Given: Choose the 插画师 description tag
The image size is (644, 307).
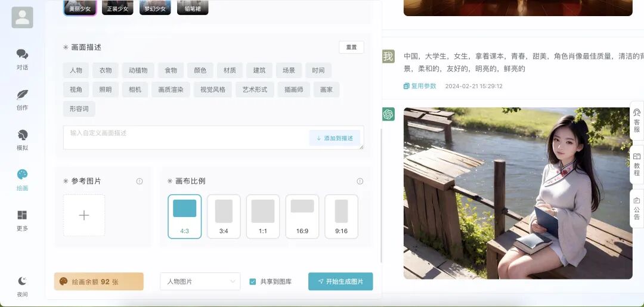Looking at the screenshot, I should pyautogui.click(x=293, y=89).
